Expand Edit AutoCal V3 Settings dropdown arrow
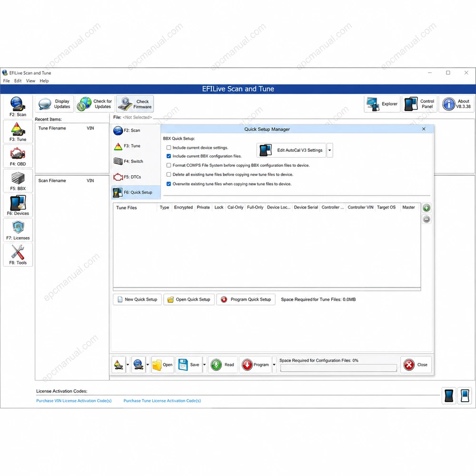The width and height of the screenshot is (476, 476). point(330,150)
